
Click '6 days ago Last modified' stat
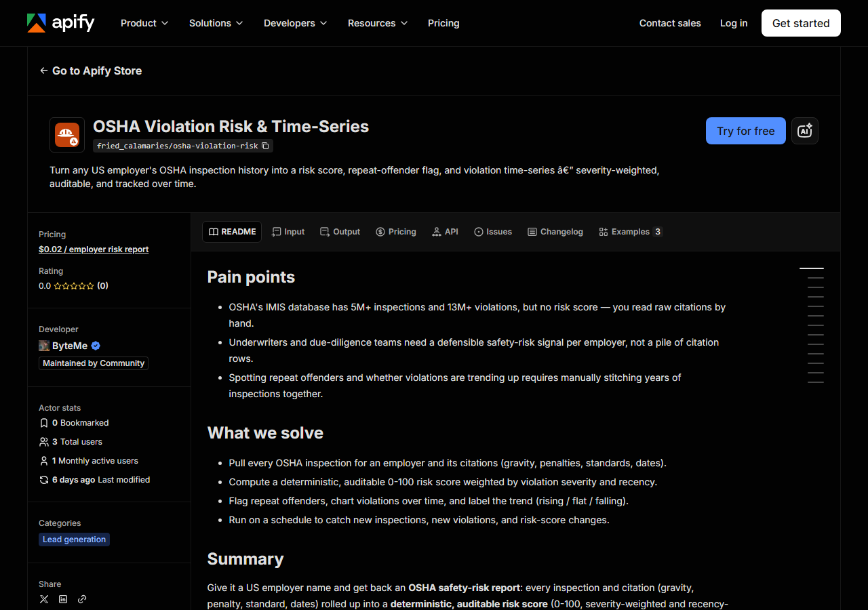point(94,480)
